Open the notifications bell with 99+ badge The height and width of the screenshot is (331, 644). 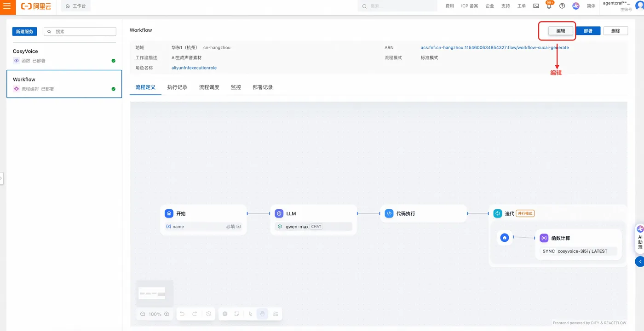[x=549, y=6]
